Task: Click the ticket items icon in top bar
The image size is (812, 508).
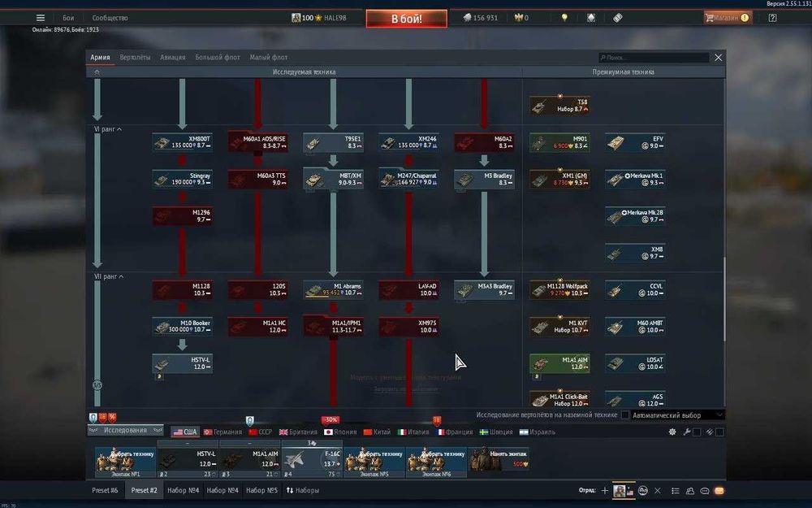Action: pos(617,18)
